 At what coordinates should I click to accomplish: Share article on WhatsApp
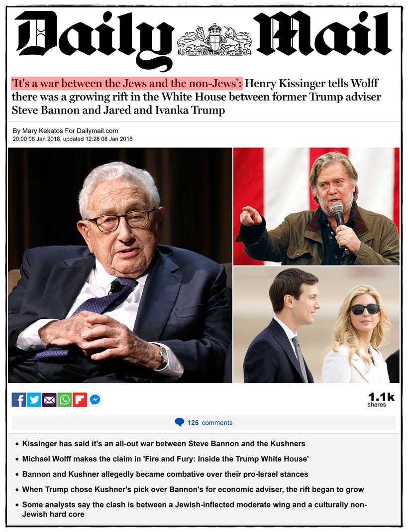[x=64, y=399]
